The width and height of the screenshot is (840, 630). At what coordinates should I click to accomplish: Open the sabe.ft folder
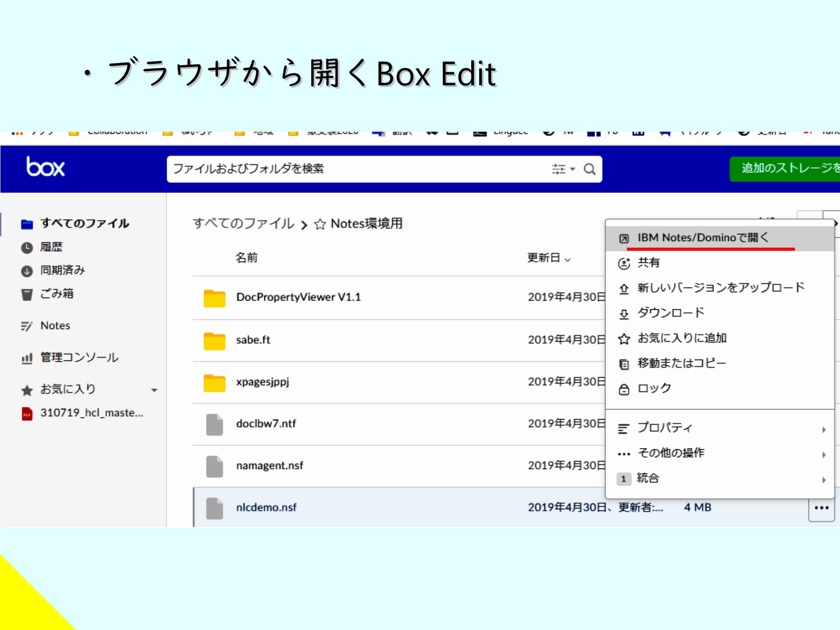(x=253, y=339)
